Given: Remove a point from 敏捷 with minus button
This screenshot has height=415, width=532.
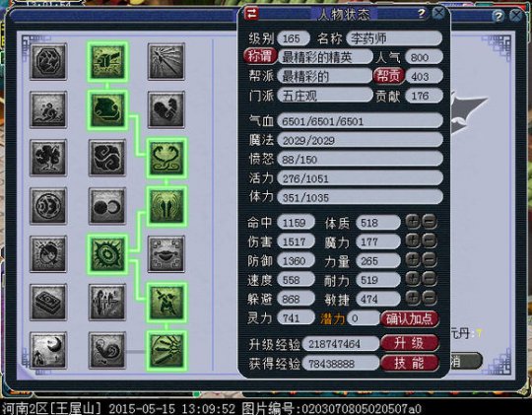Looking at the screenshot, I should pos(430,298).
